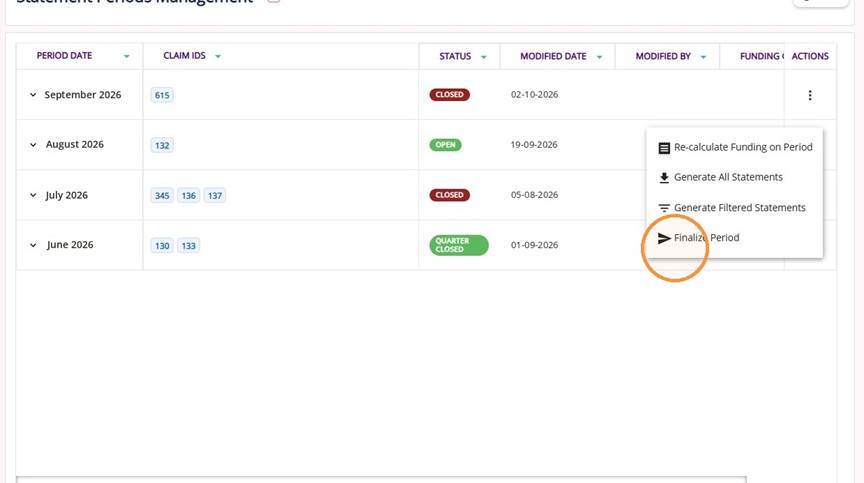Select the August 2026 period label
Image resolution: width=864 pixels, height=483 pixels.
[x=75, y=144]
